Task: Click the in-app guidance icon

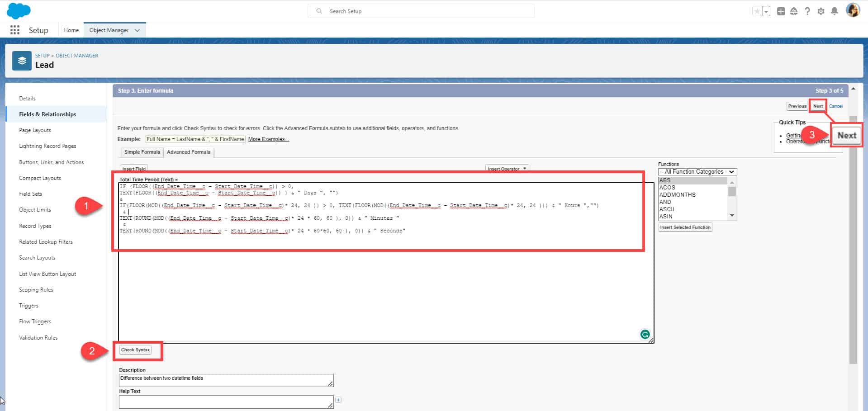Action: 794,11
